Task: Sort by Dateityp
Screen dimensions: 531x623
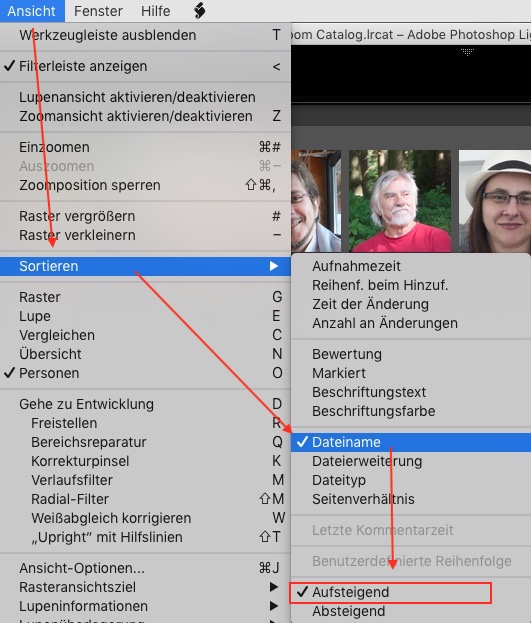Action: (411, 480)
